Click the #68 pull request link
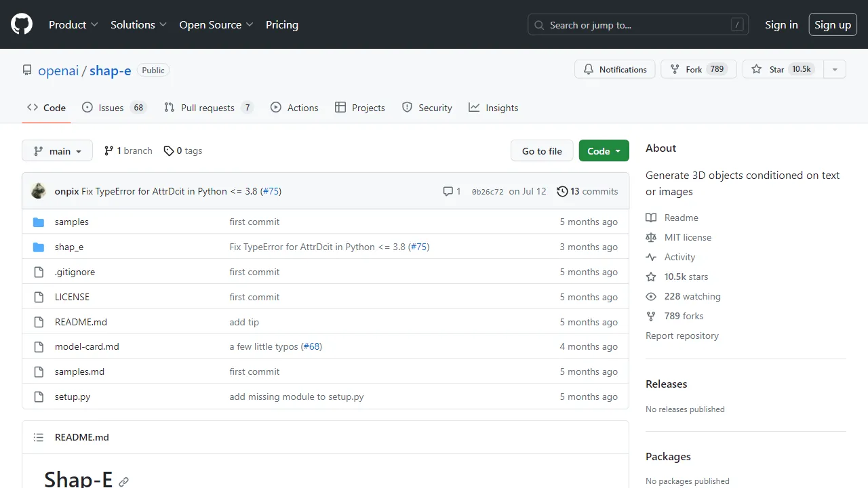Viewport: 868px width, 488px height. [x=312, y=346]
